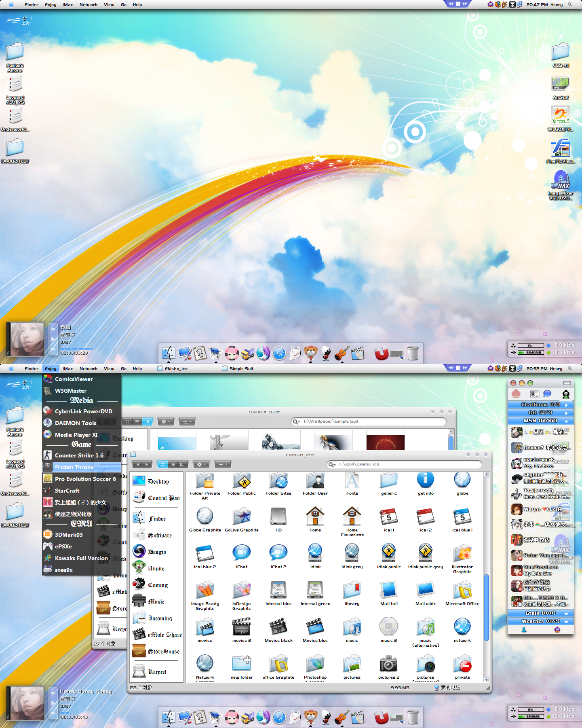Image resolution: width=582 pixels, height=728 pixels.
Task: Click the F:\Wallpaper\Simple Suit search field
Action: pos(369,421)
